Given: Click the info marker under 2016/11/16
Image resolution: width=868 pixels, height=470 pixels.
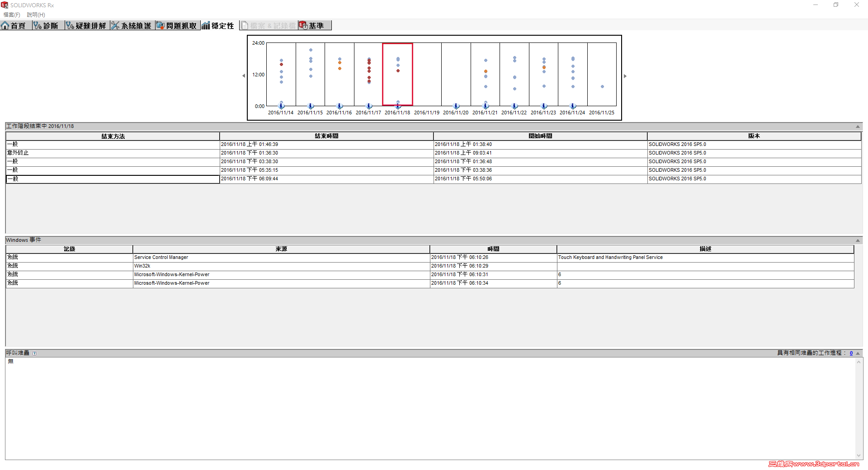Looking at the screenshot, I should click(340, 106).
